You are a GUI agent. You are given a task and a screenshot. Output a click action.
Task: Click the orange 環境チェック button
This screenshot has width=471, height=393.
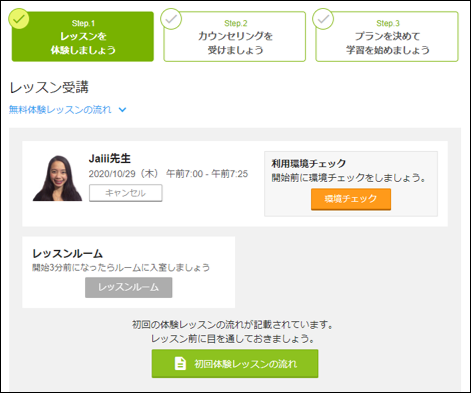point(351,199)
